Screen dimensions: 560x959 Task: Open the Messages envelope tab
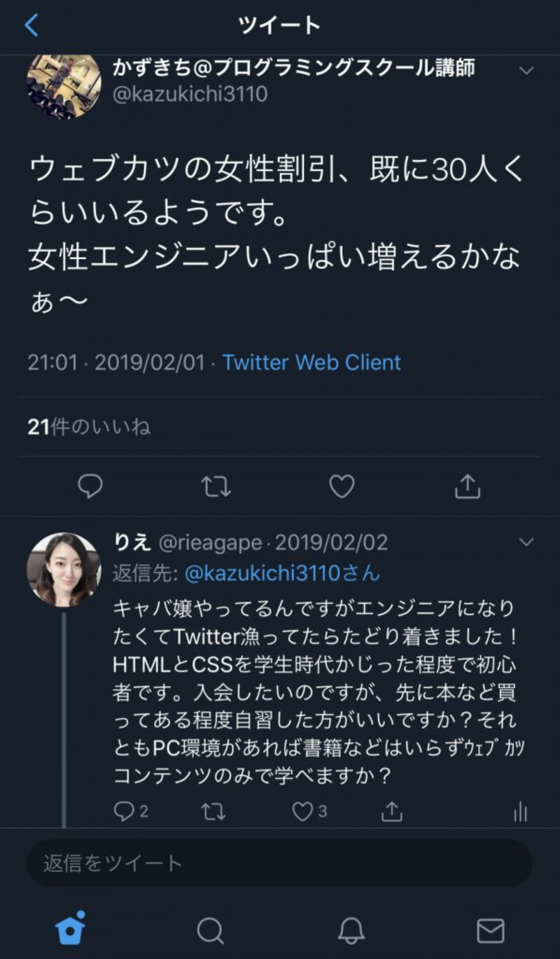tap(490, 931)
